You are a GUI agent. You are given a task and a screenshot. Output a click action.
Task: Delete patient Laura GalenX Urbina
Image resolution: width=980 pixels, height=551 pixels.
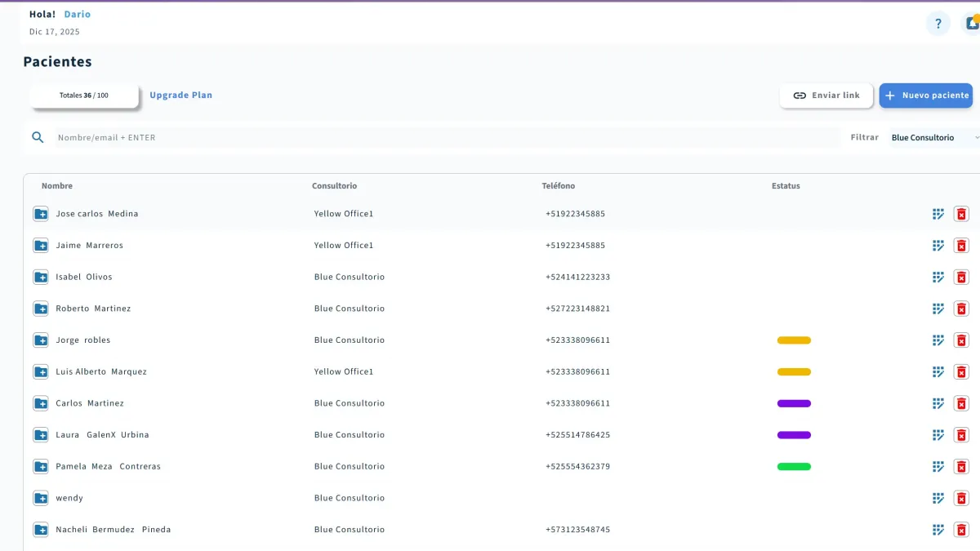(961, 435)
